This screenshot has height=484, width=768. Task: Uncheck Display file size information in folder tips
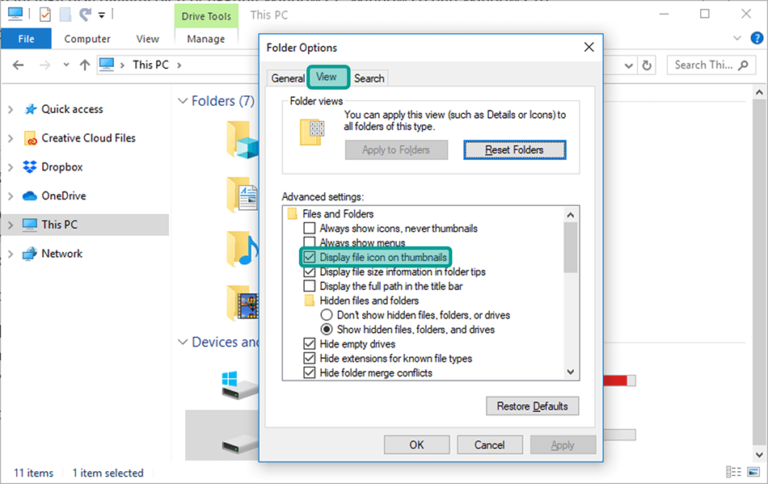(309, 272)
